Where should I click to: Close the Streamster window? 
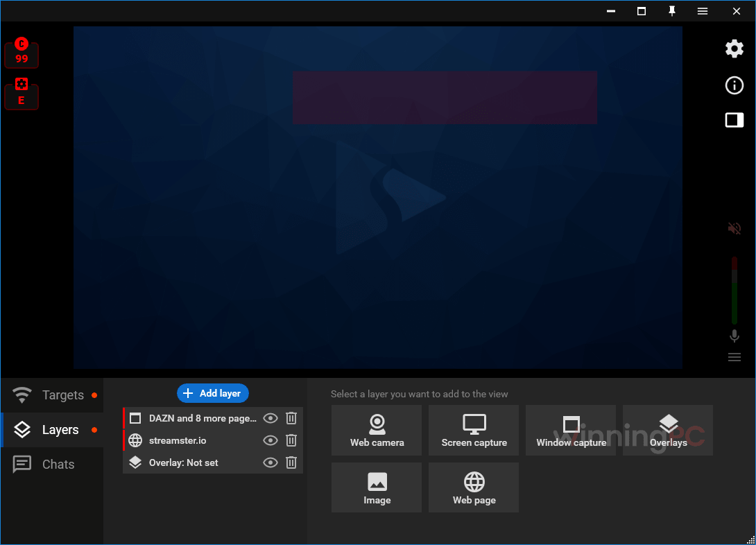736,11
